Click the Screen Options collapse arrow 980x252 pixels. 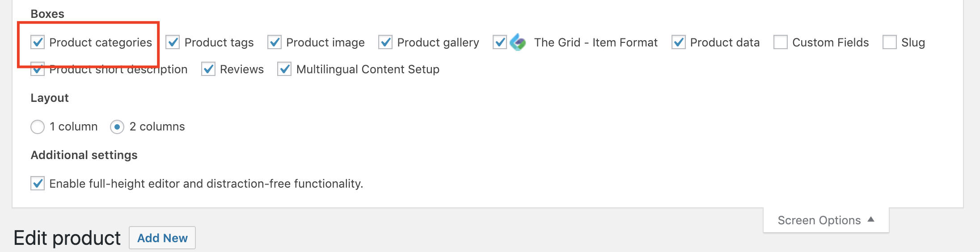[x=871, y=219]
